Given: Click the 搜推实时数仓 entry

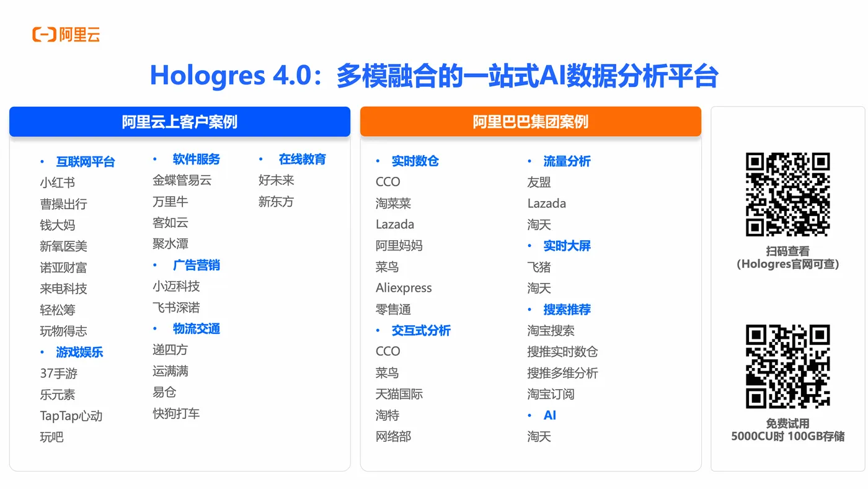Looking at the screenshot, I should 563,352.
